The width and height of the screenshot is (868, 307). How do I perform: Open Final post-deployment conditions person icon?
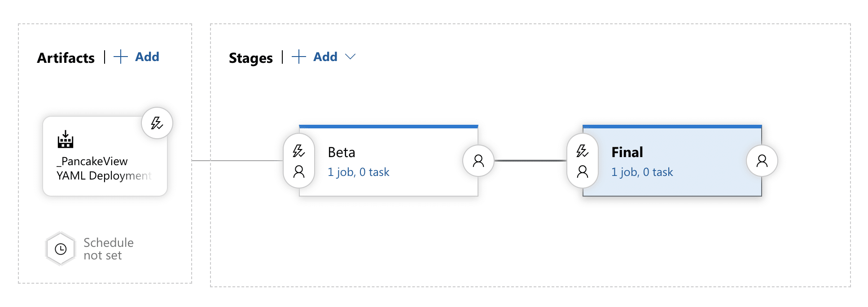[762, 161]
